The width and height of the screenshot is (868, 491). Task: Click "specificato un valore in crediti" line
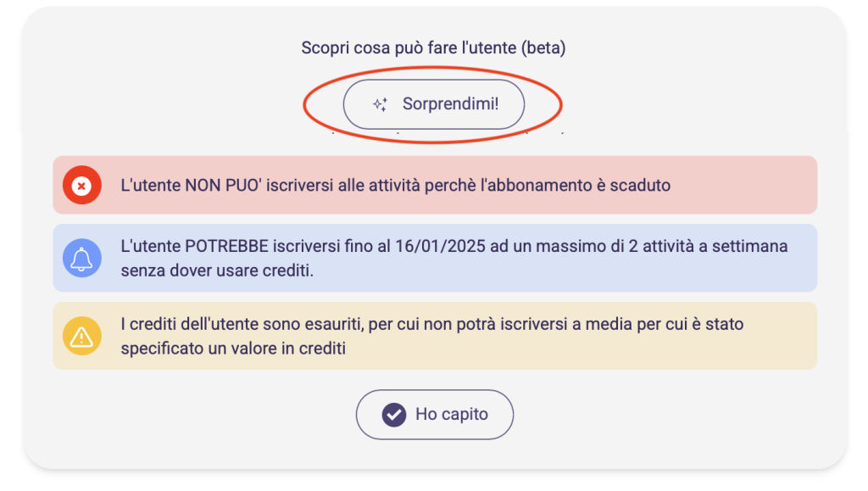233,348
